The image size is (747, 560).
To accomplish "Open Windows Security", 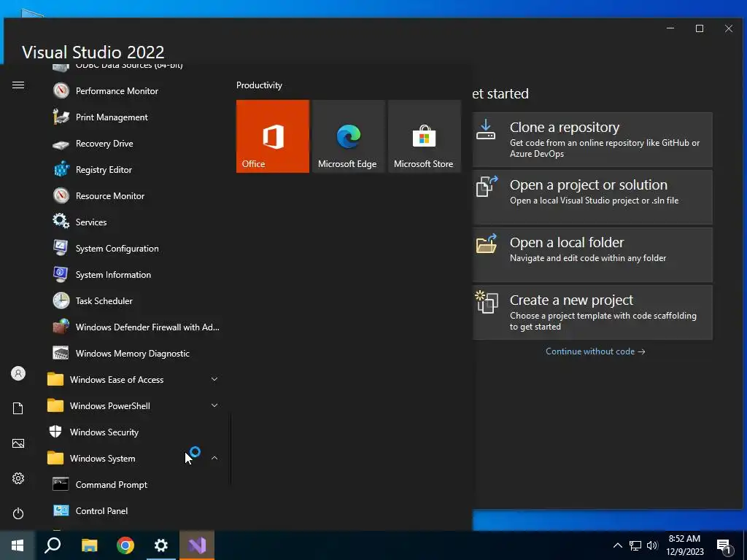I will pos(133,432).
